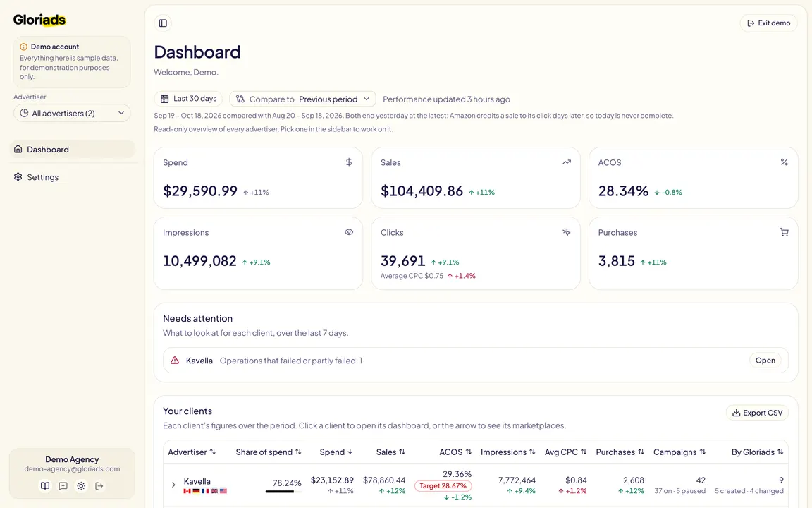
Task: Sort table by Campaigns column
Action: [x=679, y=452]
